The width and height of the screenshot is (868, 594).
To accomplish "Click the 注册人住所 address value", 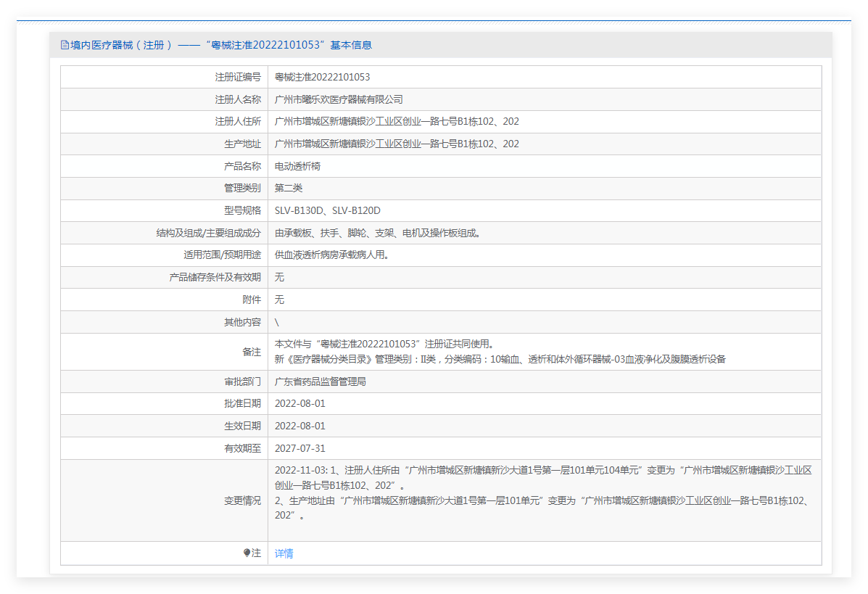I will (397, 121).
